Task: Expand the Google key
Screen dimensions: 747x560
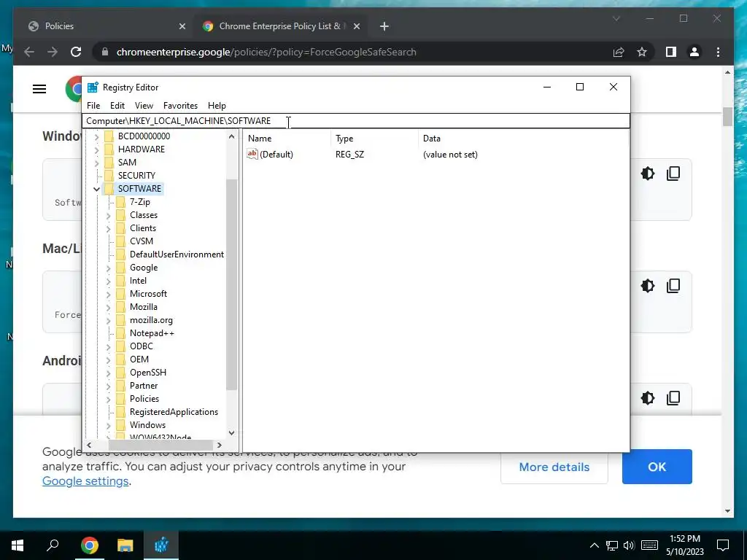Action: [x=108, y=268]
